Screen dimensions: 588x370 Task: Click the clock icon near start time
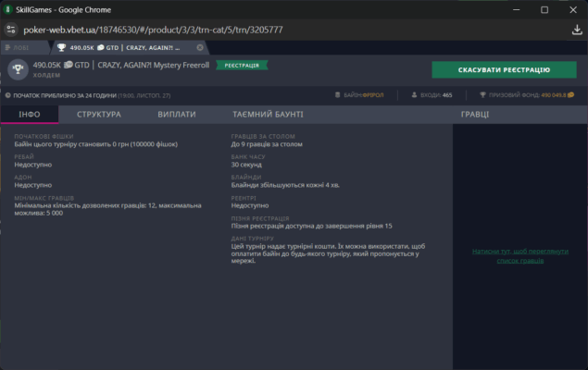tap(7, 94)
